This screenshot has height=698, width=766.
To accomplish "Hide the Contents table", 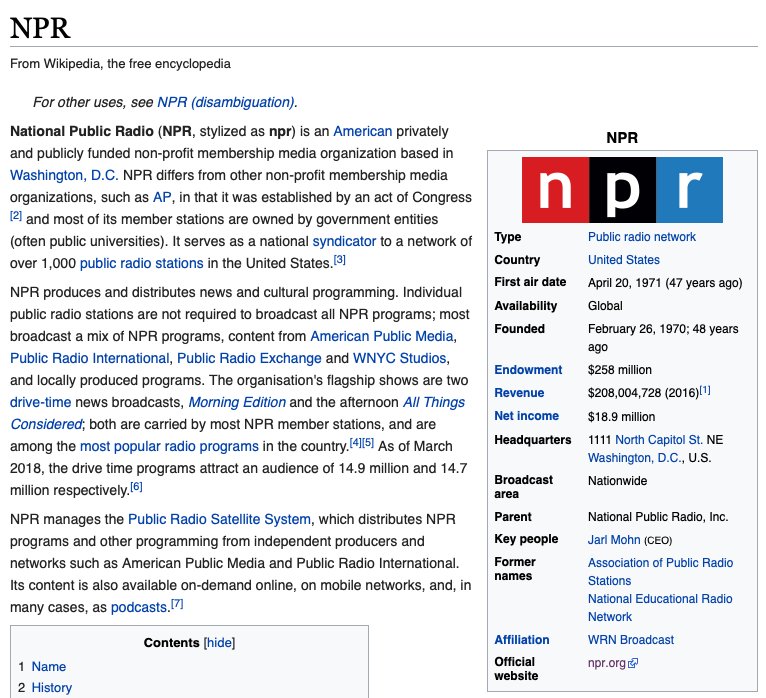I will coord(219,643).
